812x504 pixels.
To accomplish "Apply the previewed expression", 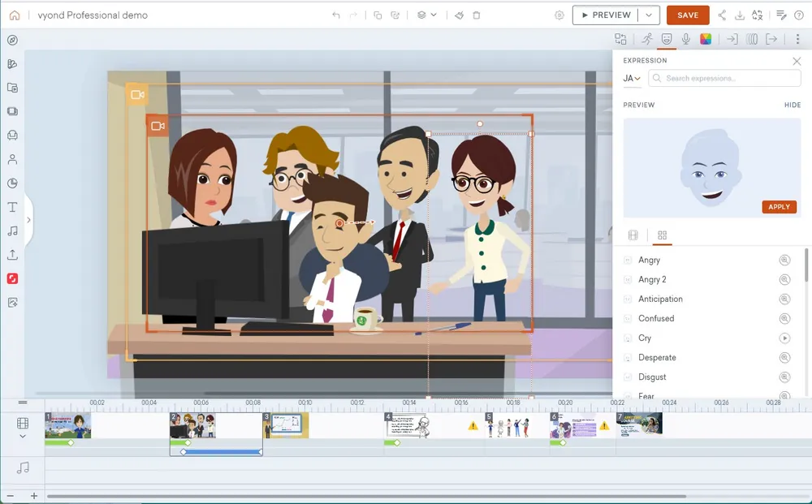I will pyautogui.click(x=779, y=207).
